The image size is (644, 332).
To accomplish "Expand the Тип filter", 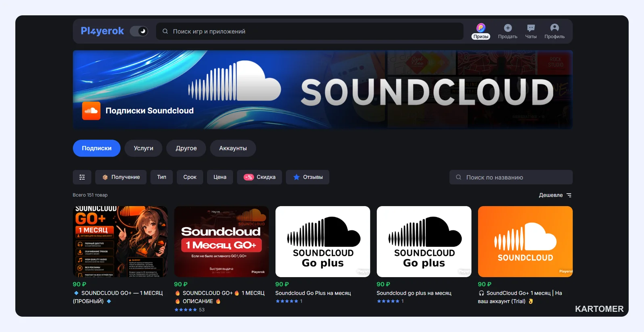I will tap(161, 177).
